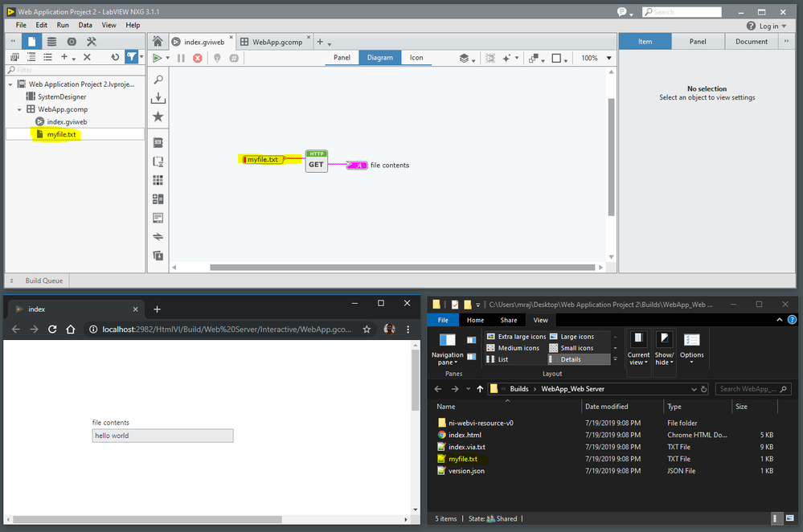Image resolution: width=803 pixels, height=532 pixels.
Task: Select index.html in file list
Action: coord(465,435)
